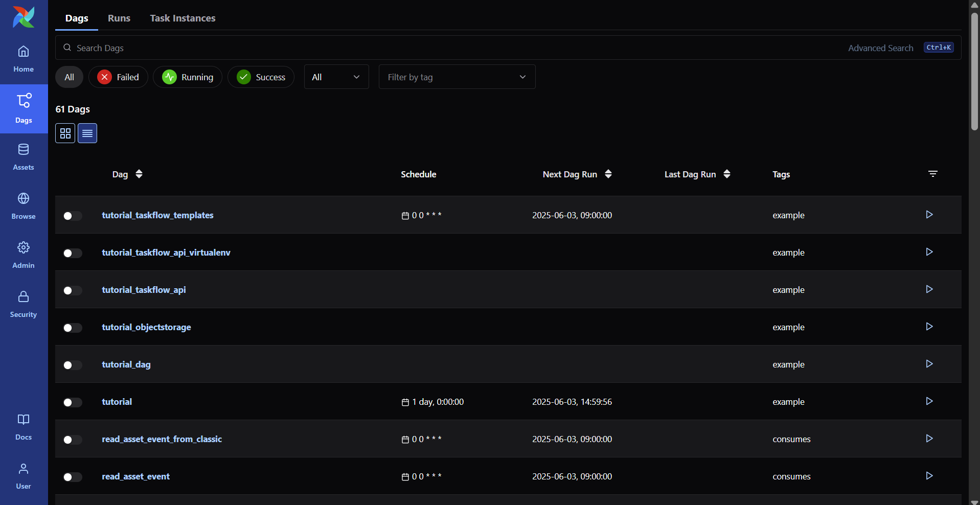Open tutorial_taskflow_api dag link
Screen dimensions: 980x505
[x=144, y=290]
